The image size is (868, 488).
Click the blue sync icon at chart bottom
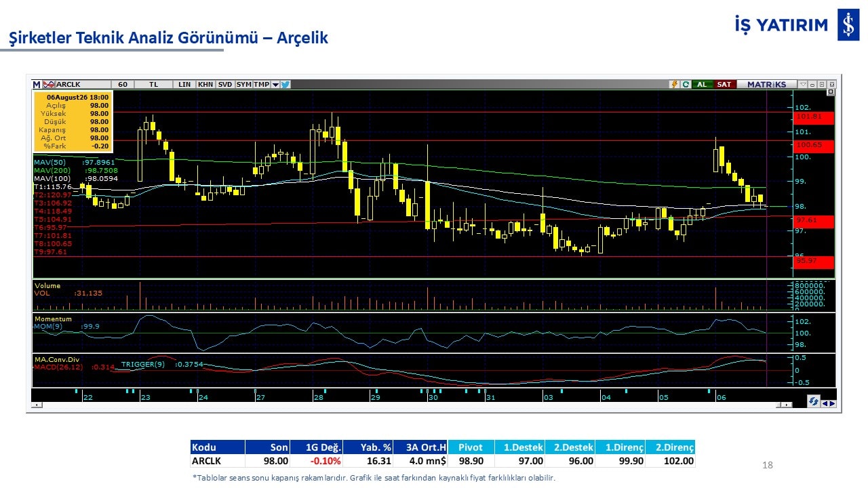(813, 402)
